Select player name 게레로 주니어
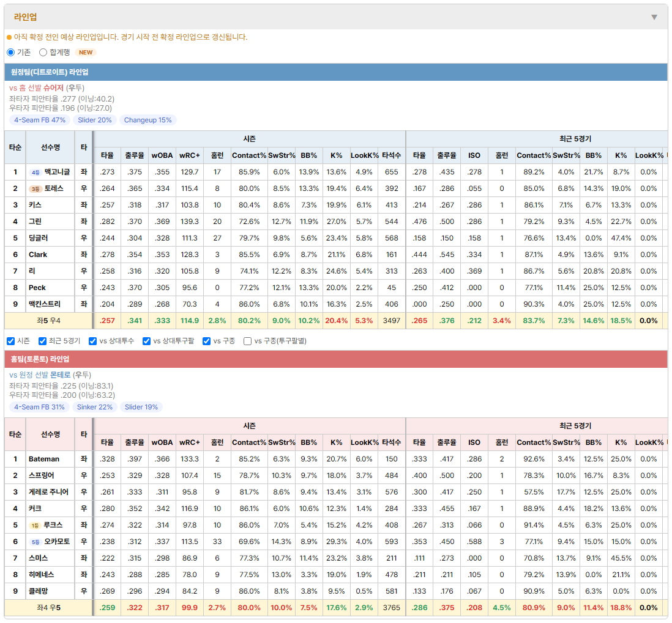 pyautogui.click(x=48, y=492)
